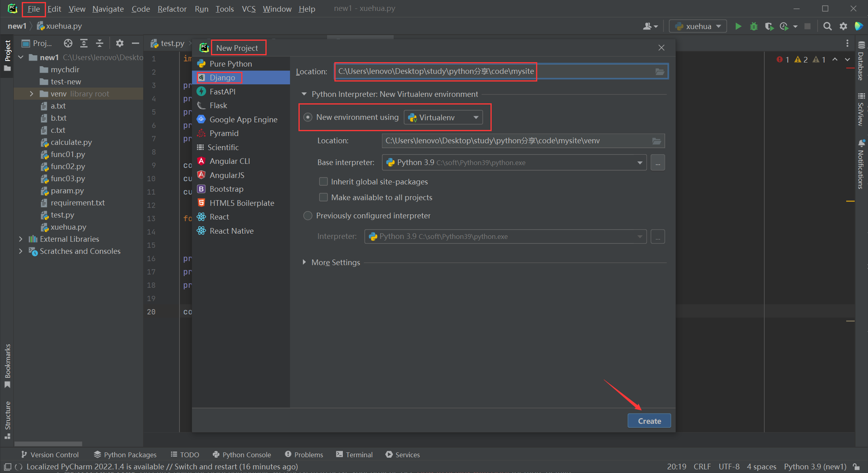Collapse the new1 project root

tap(21, 57)
